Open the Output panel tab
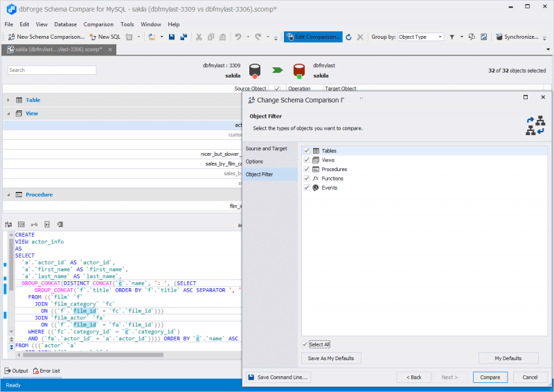This screenshot has height=392, width=554. coord(16,371)
